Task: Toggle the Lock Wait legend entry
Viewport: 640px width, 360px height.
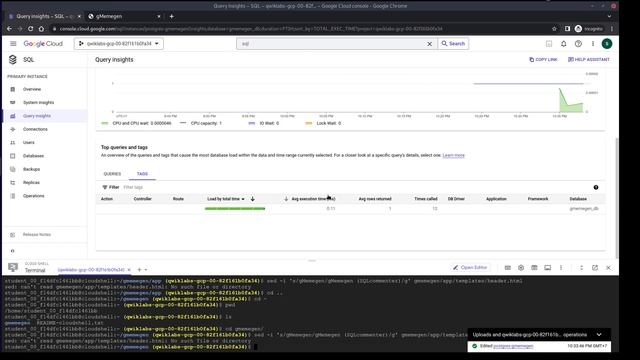Action: (x=323, y=123)
